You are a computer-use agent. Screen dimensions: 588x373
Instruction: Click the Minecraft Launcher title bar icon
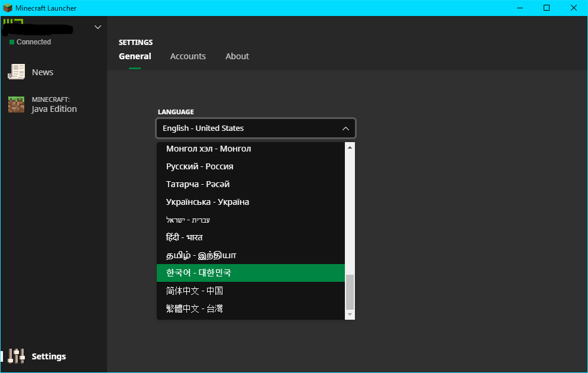8,8
